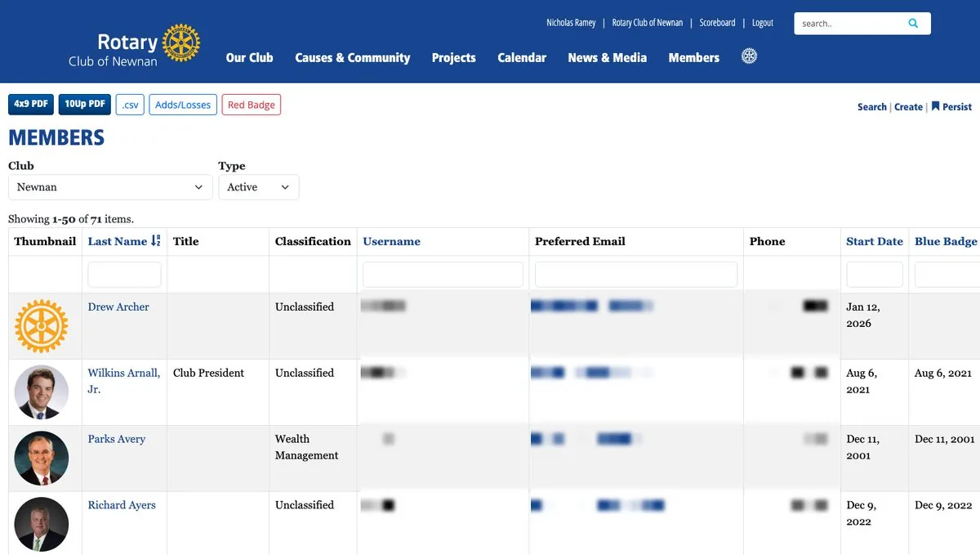Sort by the Blue Badge column header
This screenshot has height=555, width=980.
pos(946,241)
